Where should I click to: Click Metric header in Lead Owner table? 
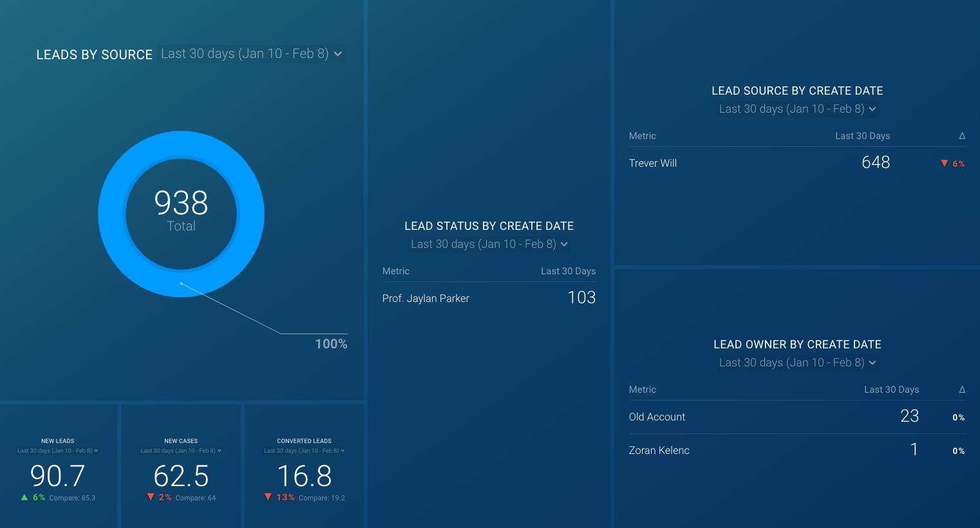pos(643,390)
